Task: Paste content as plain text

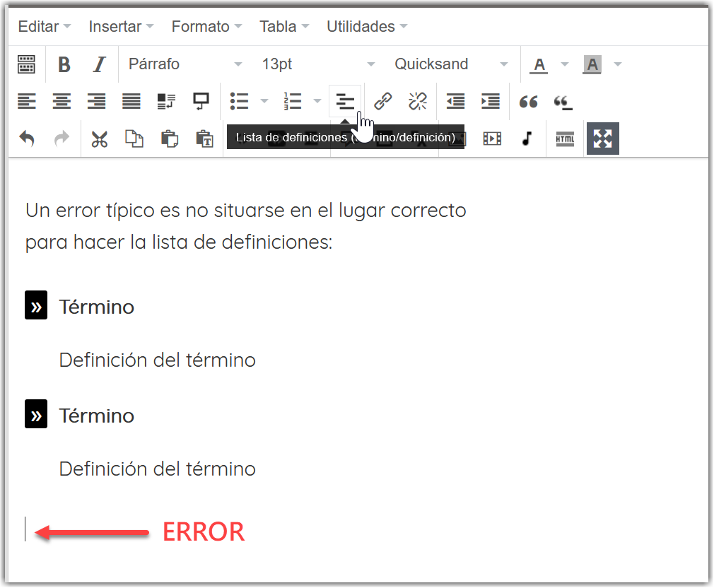Action: [x=205, y=138]
